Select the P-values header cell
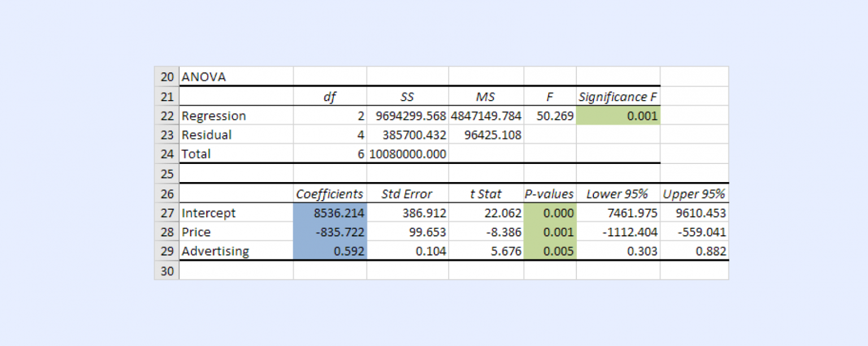 click(x=550, y=193)
